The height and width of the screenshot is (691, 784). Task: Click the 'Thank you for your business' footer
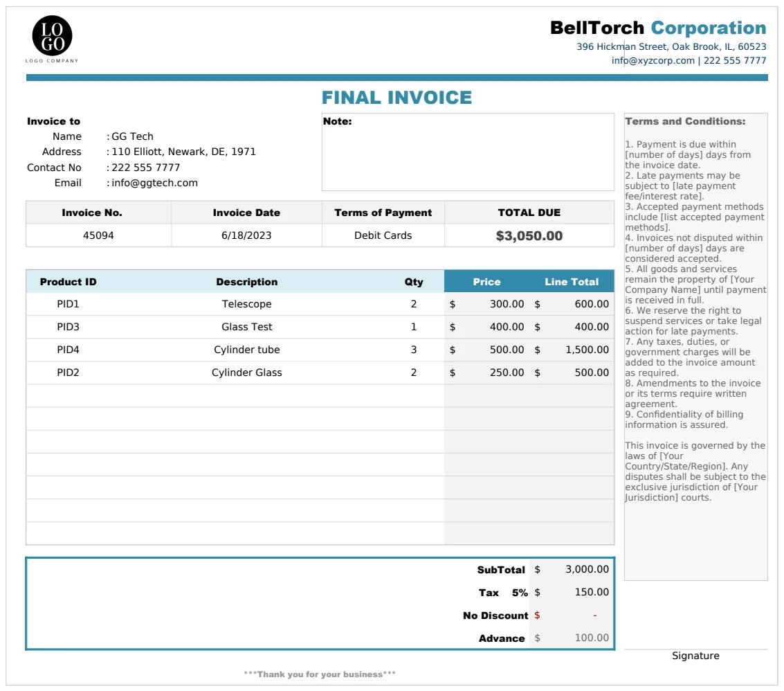point(320,674)
